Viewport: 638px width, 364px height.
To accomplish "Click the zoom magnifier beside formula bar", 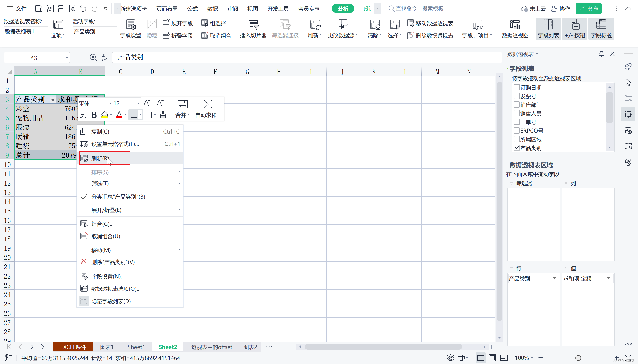I will pyautogui.click(x=93, y=58).
